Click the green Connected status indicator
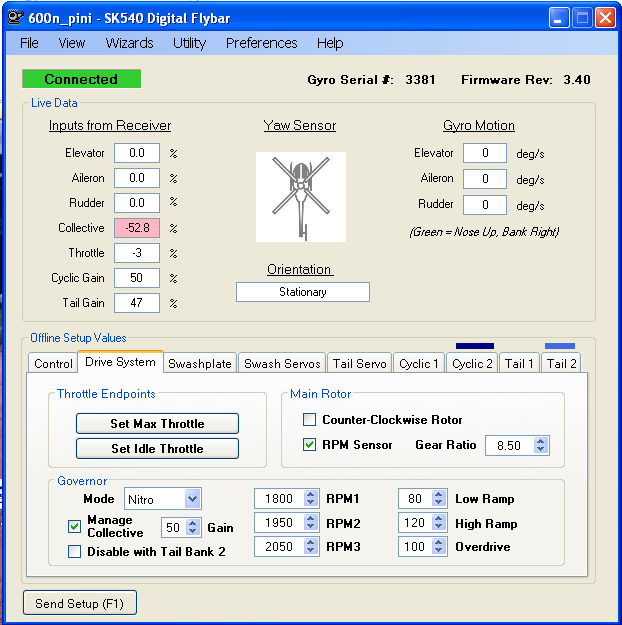The image size is (622, 625). [x=81, y=79]
